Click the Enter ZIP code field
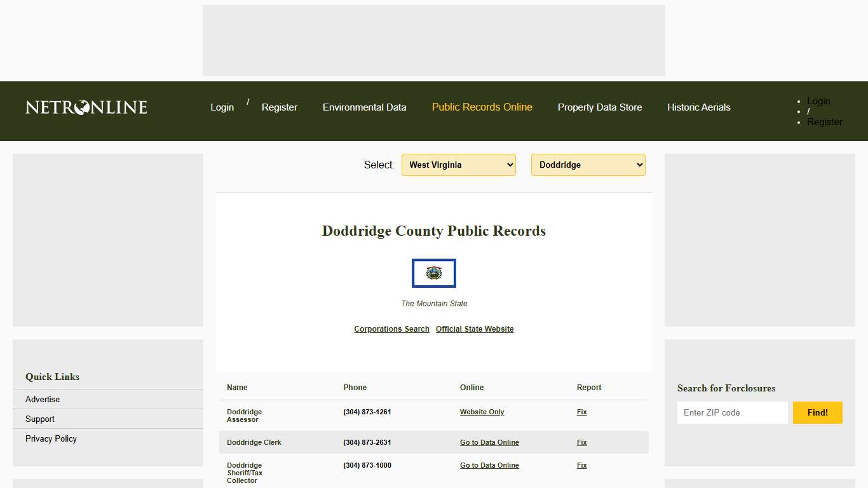 click(732, 412)
